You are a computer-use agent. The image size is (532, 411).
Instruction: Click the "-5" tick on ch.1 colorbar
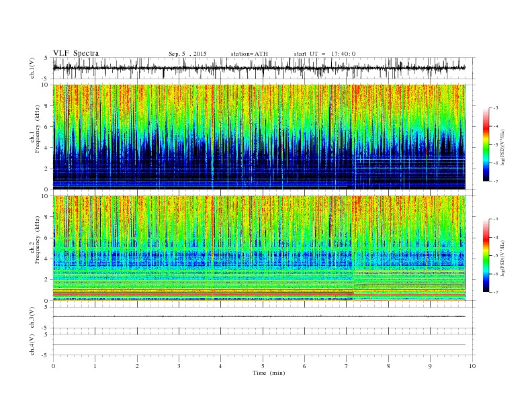[496, 144]
